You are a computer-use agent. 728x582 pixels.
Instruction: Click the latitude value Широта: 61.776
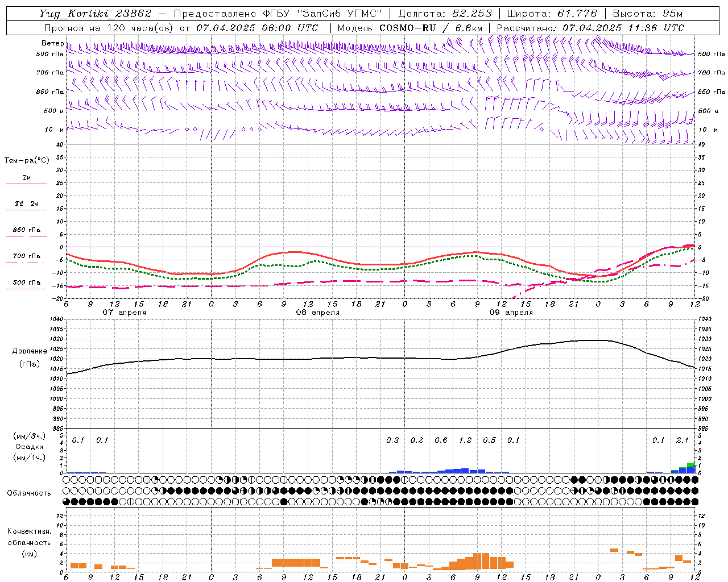click(552, 14)
